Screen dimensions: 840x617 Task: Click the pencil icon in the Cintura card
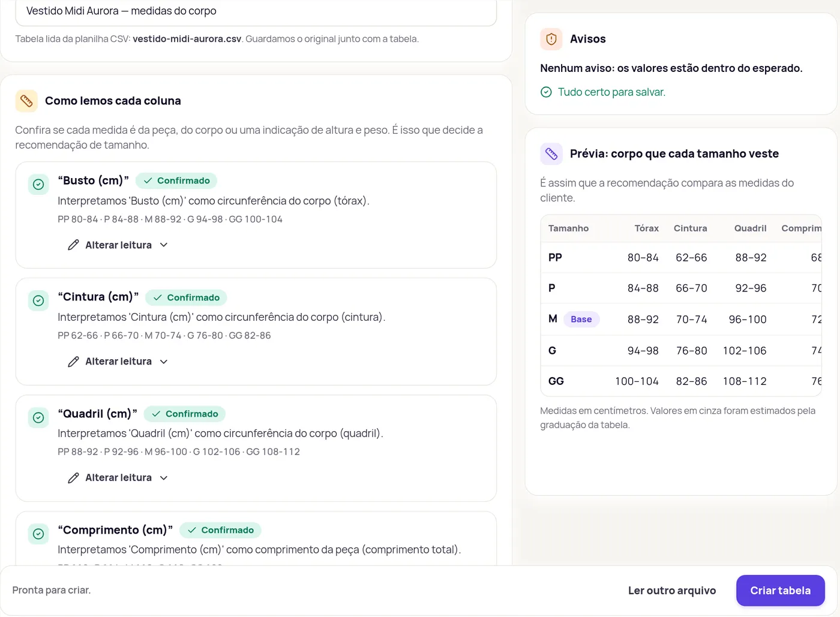coord(73,362)
